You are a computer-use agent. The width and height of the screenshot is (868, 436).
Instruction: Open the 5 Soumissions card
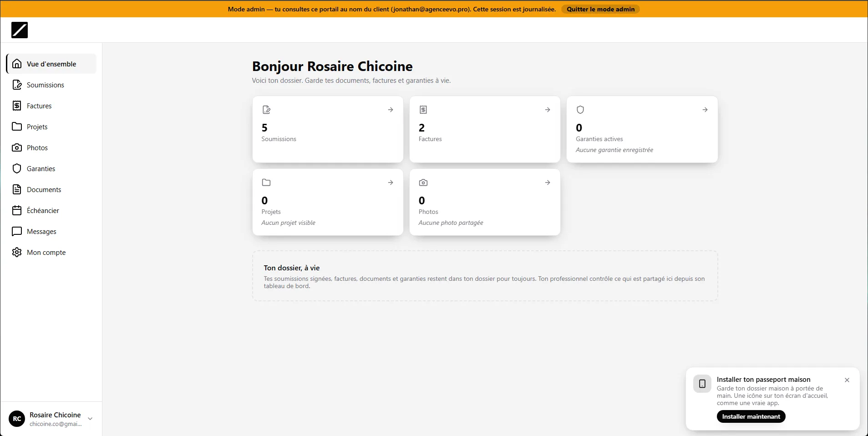click(328, 129)
